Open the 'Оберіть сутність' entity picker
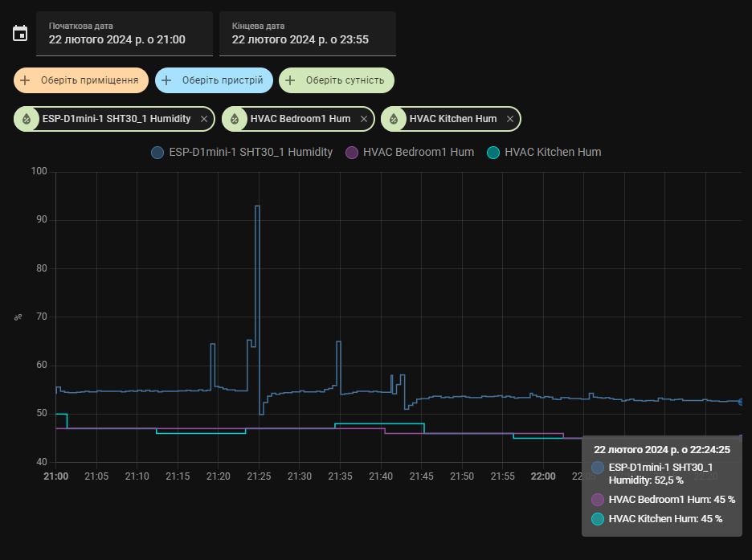 [x=345, y=80]
